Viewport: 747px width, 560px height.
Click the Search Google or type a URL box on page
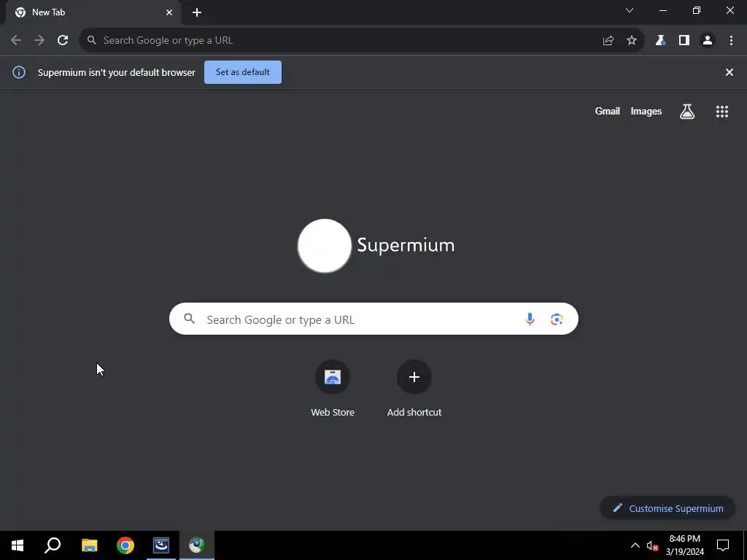(x=374, y=319)
